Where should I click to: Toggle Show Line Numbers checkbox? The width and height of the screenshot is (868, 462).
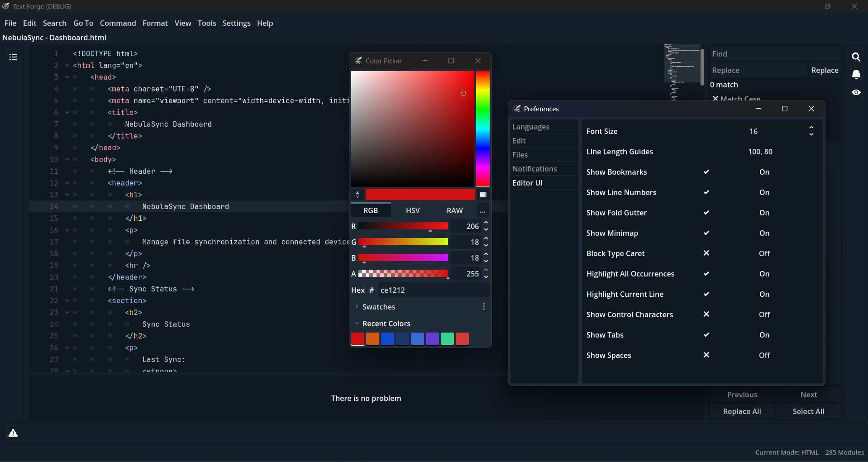[706, 192]
